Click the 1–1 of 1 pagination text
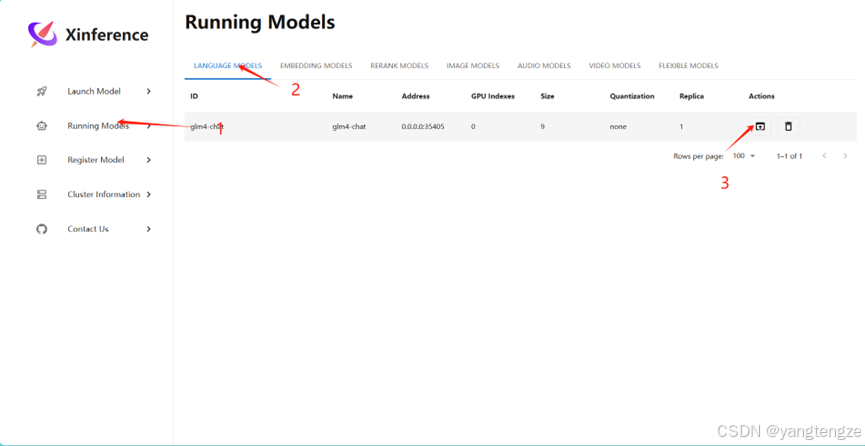 [789, 156]
